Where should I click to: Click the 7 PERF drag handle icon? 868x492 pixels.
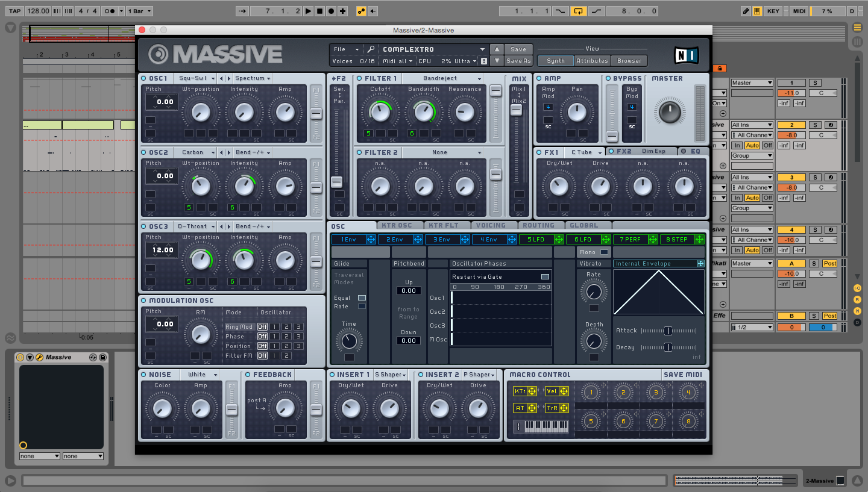coord(653,240)
